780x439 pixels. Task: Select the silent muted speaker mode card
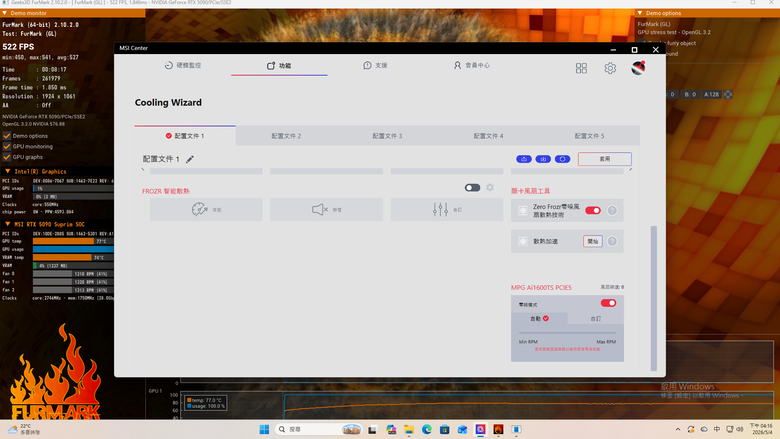click(326, 209)
